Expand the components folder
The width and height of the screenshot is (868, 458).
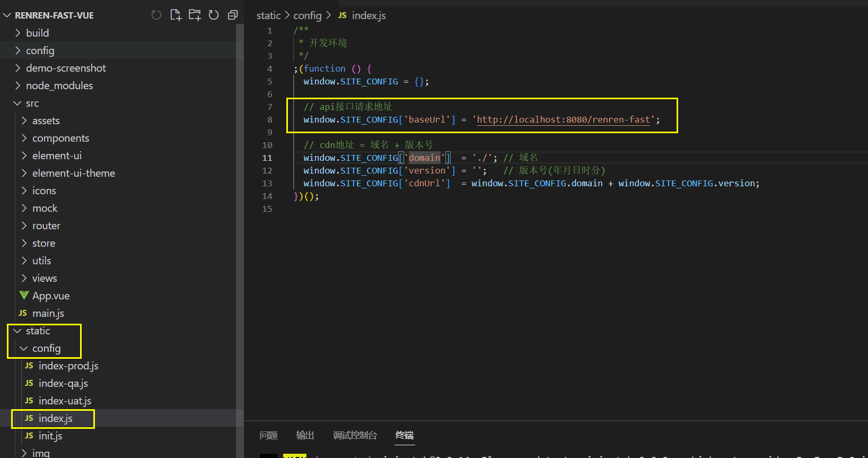click(x=24, y=138)
